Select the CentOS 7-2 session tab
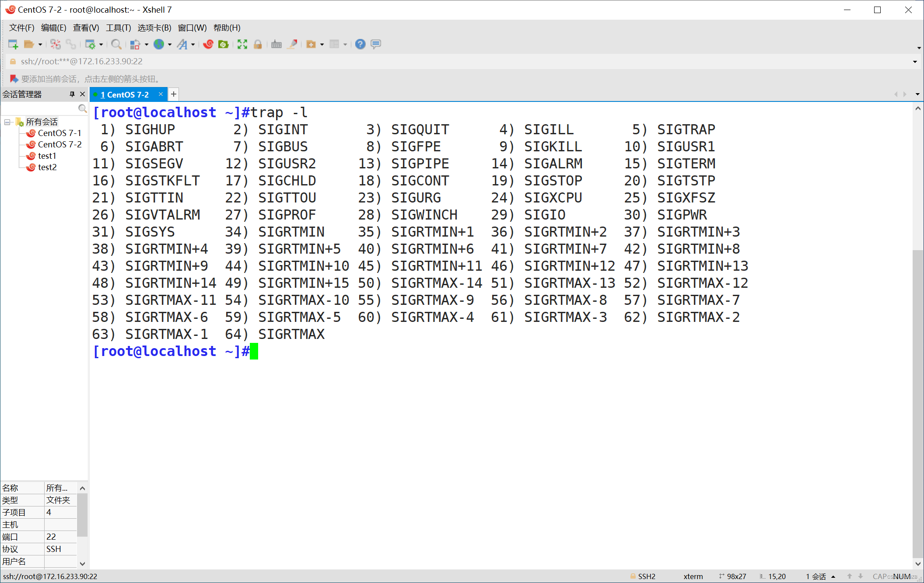 pos(125,94)
